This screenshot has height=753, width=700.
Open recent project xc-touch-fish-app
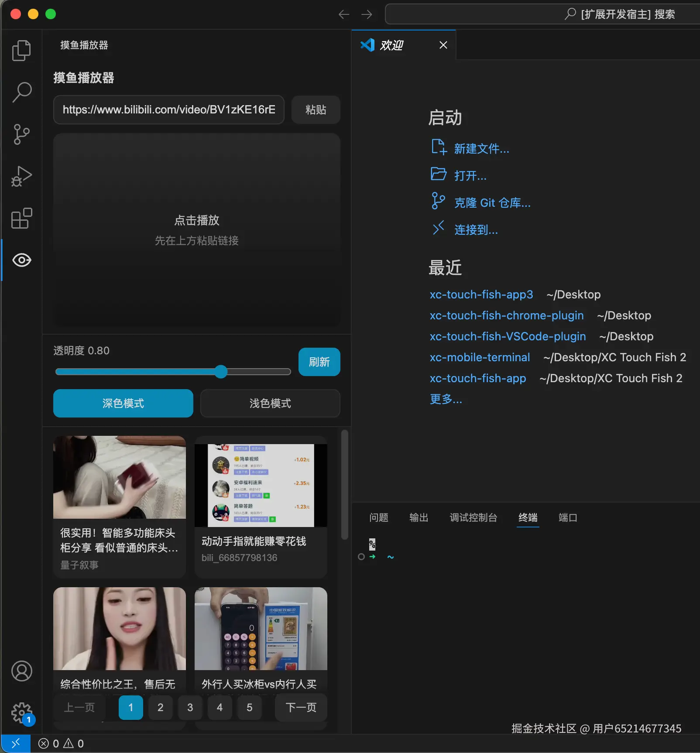(478, 378)
